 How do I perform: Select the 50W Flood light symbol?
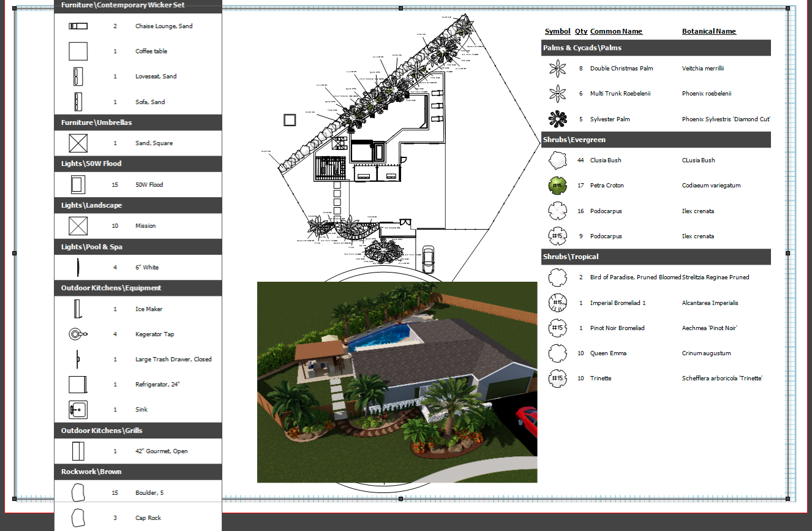(78, 184)
